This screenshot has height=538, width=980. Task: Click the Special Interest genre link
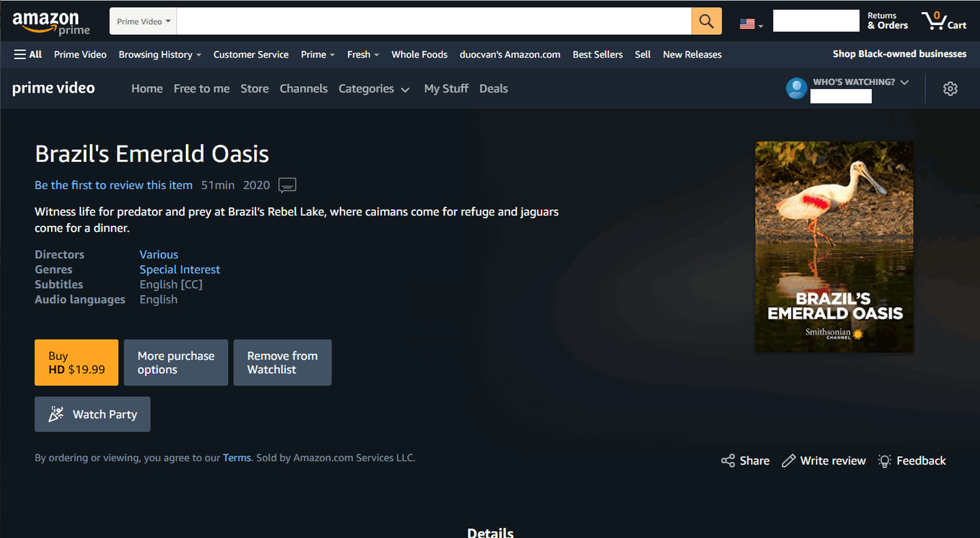pos(180,269)
